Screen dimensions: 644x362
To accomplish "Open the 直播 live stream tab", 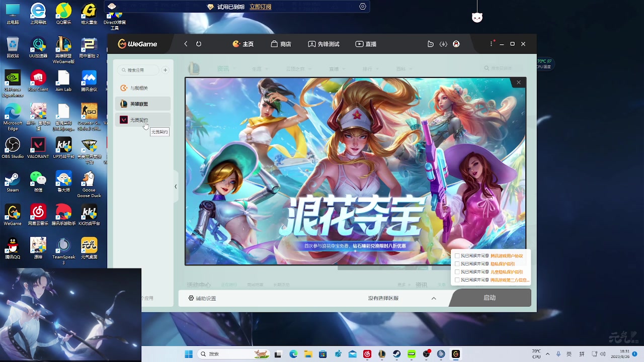I will [366, 44].
